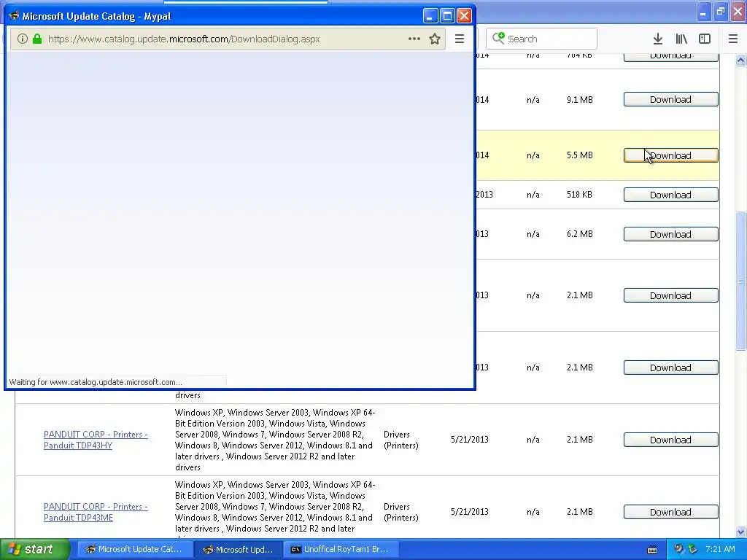
Task: Click the green padlock security icon
Action: pos(37,39)
